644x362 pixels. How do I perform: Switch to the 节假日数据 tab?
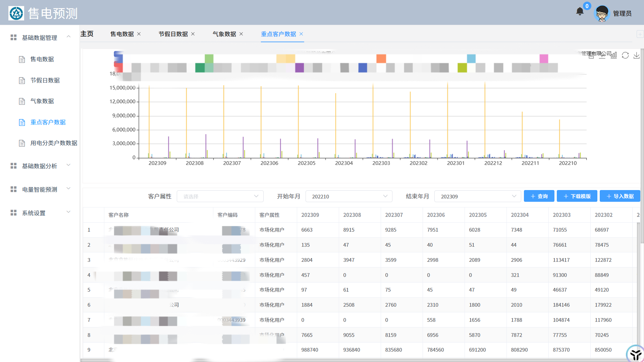[x=173, y=34]
